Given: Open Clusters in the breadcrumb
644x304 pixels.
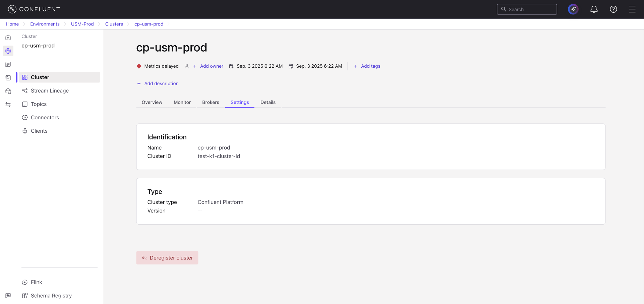Looking at the screenshot, I should [x=114, y=24].
